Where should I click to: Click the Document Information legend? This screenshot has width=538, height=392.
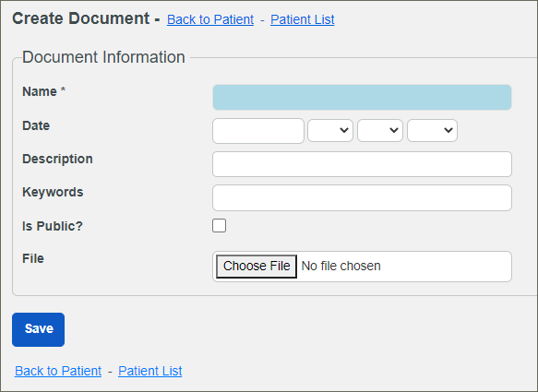tap(103, 57)
